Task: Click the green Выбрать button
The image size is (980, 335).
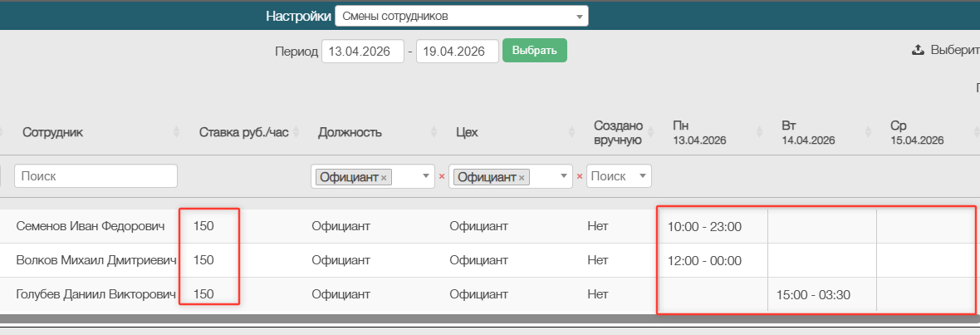Action: coord(534,51)
